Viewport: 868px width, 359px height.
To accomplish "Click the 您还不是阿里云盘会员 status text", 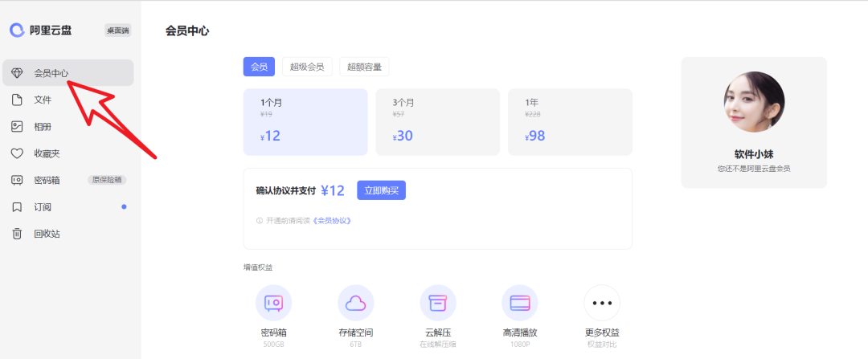I will click(754, 169).
